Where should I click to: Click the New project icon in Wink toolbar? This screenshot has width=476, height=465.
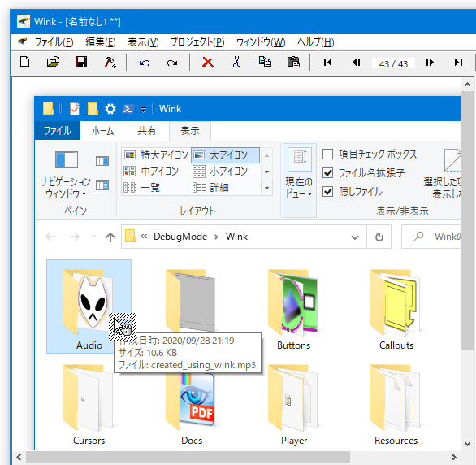point(25,63)
